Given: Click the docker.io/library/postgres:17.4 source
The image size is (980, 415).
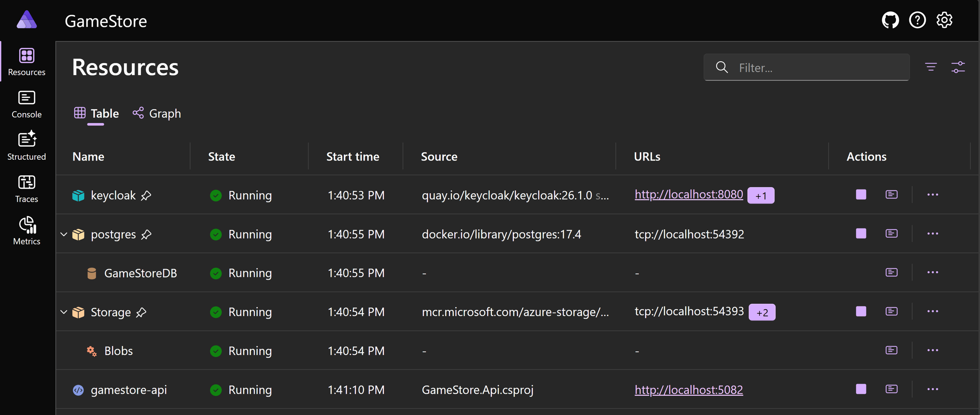Looking at the screenshot, I should [x=501, y=234].
